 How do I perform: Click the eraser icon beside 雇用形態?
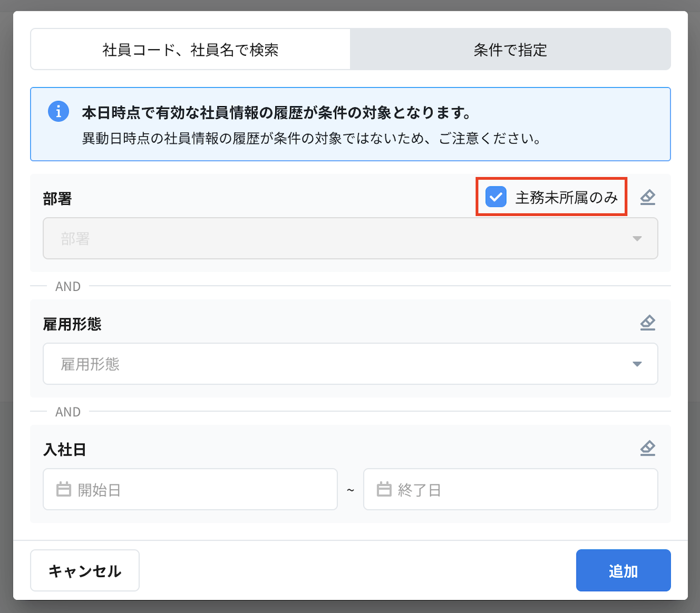(x=648, y=323)
